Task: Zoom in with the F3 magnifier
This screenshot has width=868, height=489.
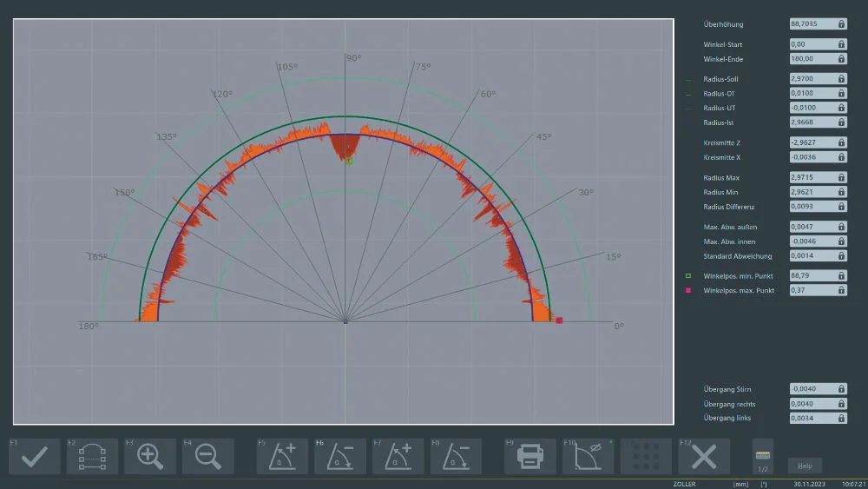Action: pyautogui.click(x=150, y=456)
